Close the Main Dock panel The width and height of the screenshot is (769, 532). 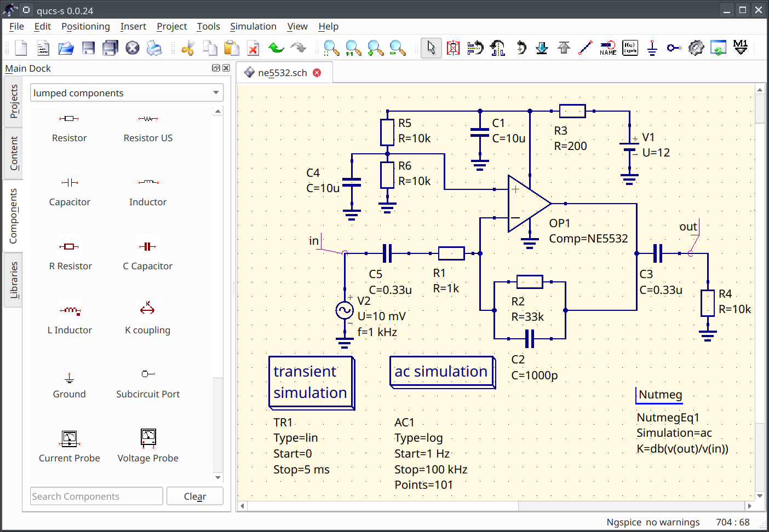click(x=226, y=68)
